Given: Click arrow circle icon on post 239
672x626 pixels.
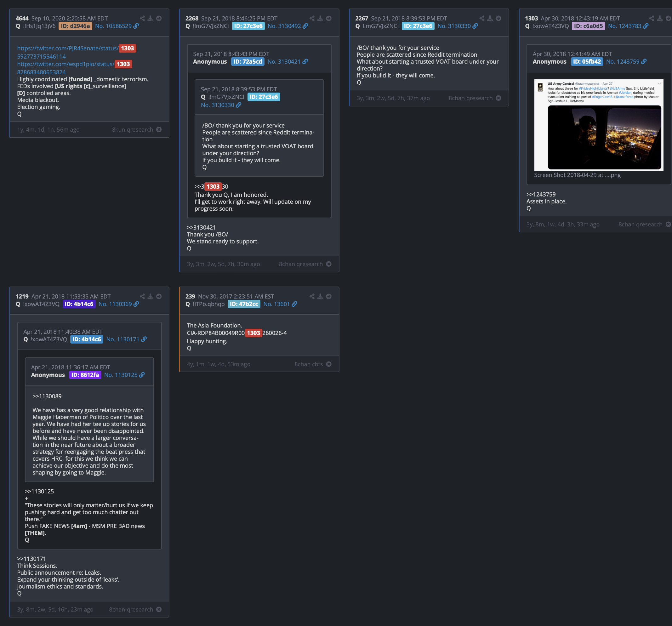Looking at the screenshot, I should tap(328, 296).
